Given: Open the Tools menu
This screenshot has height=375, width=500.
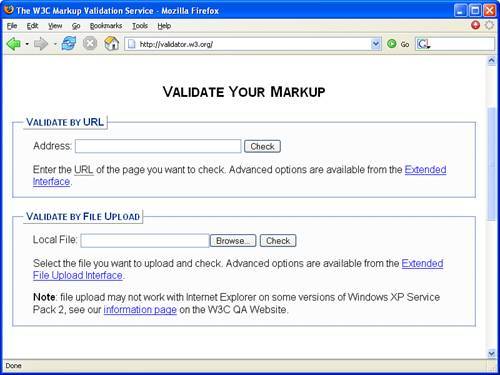Looking at the screenshot, I should [140, 26].
